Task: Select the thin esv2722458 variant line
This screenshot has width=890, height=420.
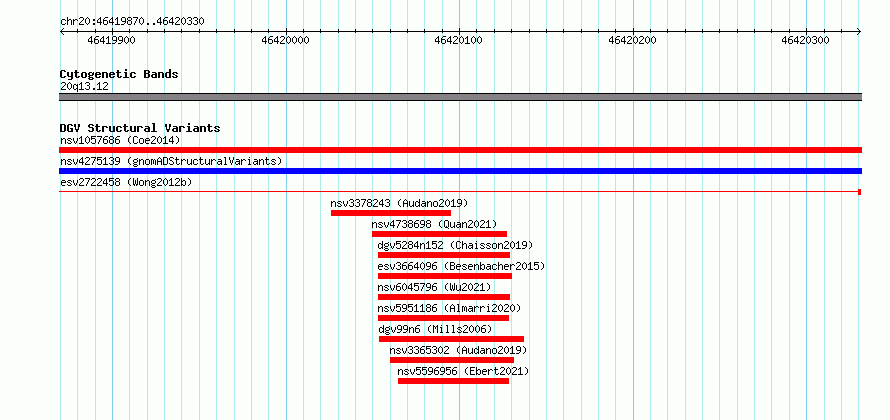Action: click(x=460, y=192)
